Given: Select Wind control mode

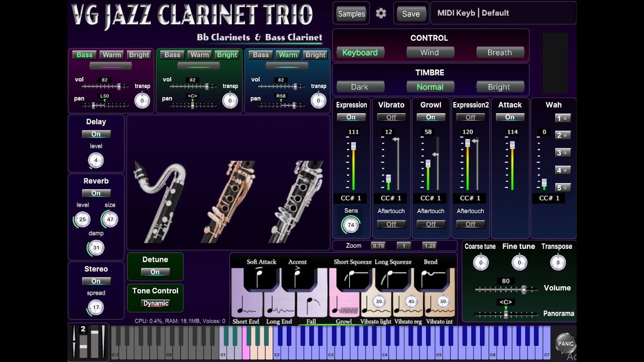Looking at the screenshot, I should pyautogui.click(x=430, y=52).
